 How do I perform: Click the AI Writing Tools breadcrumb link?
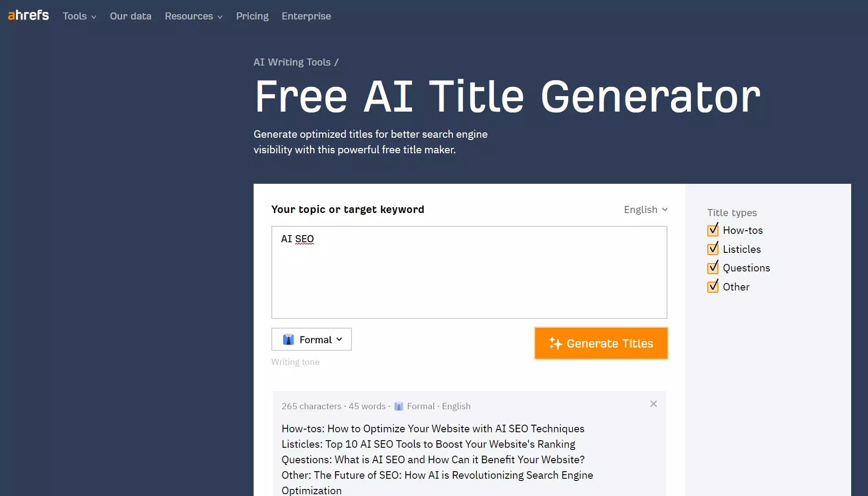tap(292, 62)
